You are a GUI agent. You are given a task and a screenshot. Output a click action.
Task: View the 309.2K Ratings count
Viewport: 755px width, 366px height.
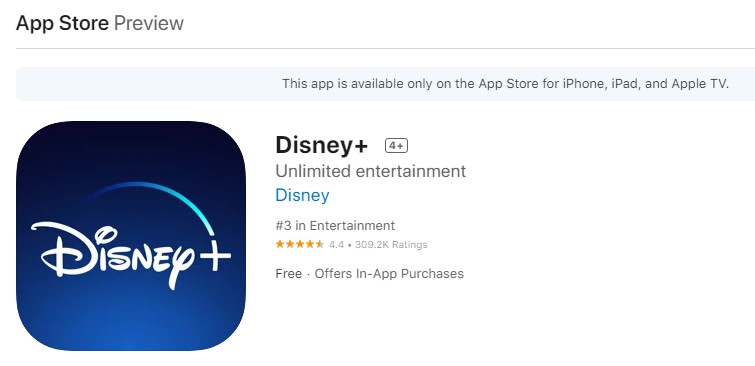pyautogui.click(x=391, y=245)
